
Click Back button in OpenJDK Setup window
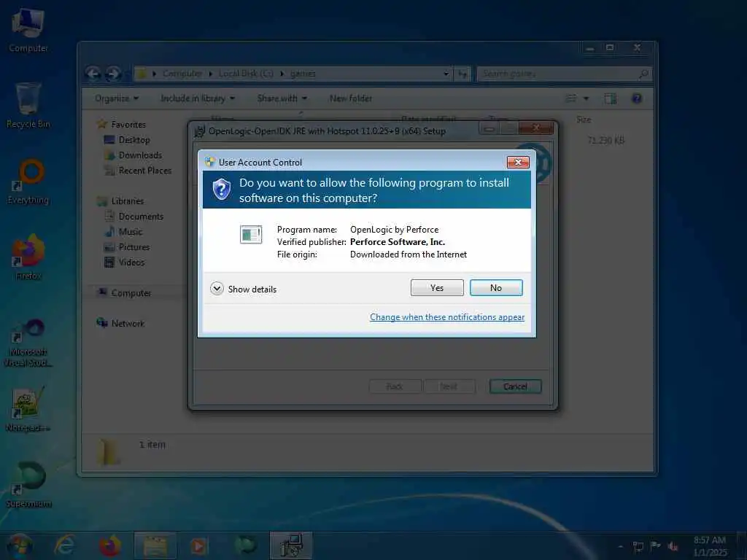(x=395, y=386)
